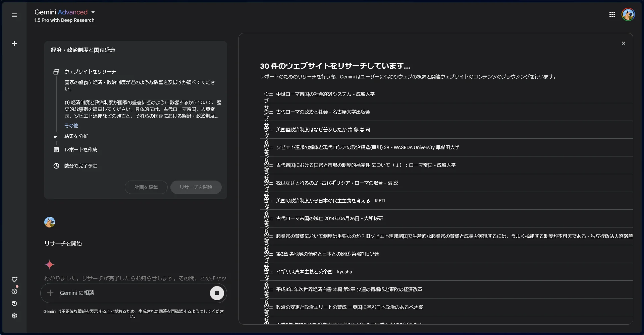Open 古代ローマの政治と社会 source link
The height and width of the screenshot is (335, 644).
pos(323,112)
